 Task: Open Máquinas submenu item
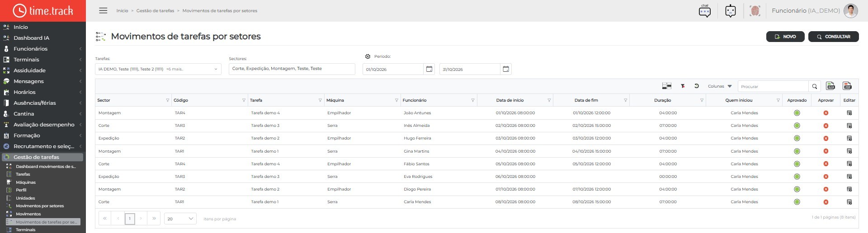[x=26, y=182]
